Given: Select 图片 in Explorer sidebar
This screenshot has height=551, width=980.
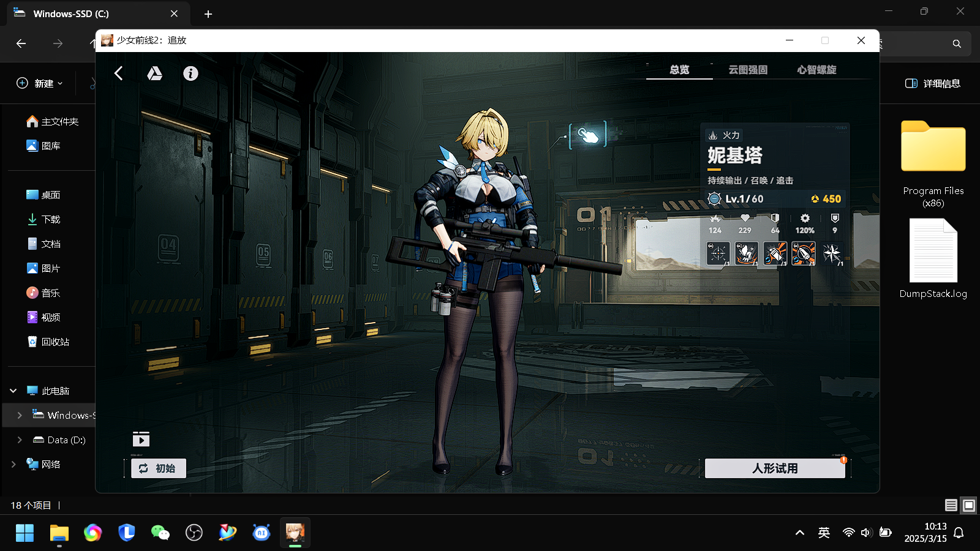Looking at the screenshot, I should (43, 268).
